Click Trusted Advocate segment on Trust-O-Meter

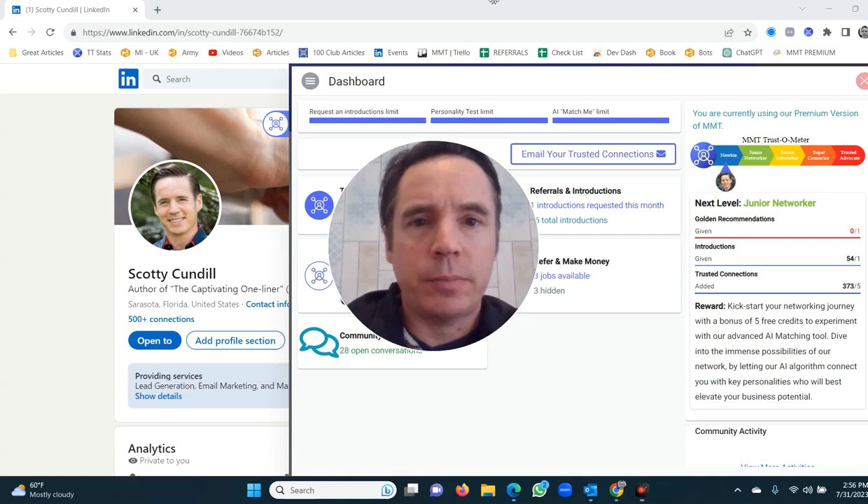(x=848, y=155)
